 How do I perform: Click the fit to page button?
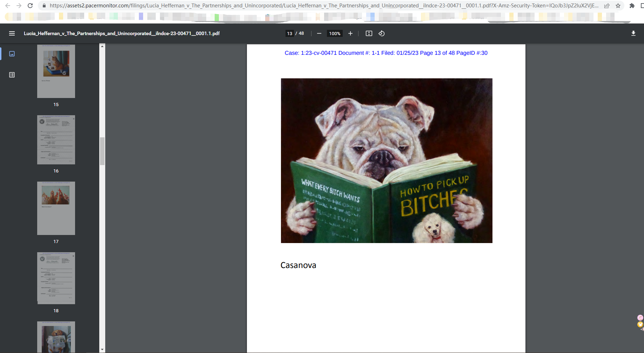(369, 33)
